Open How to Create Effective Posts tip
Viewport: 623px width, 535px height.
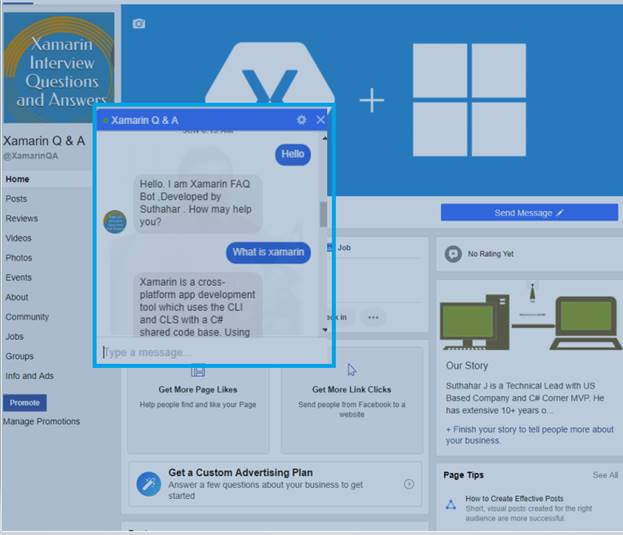coord(515,498)
